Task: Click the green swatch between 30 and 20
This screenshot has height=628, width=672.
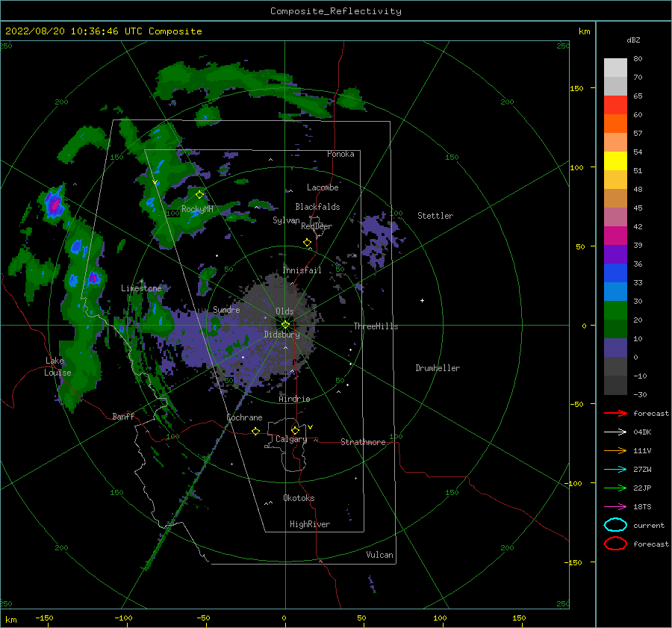Action: pyautogui.click(x=615, y=311)
